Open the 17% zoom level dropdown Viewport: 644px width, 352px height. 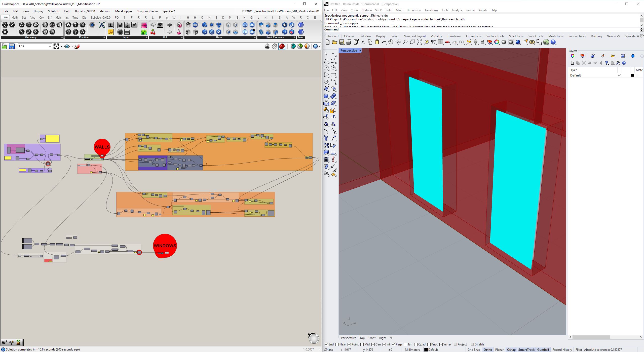[50, 46]
